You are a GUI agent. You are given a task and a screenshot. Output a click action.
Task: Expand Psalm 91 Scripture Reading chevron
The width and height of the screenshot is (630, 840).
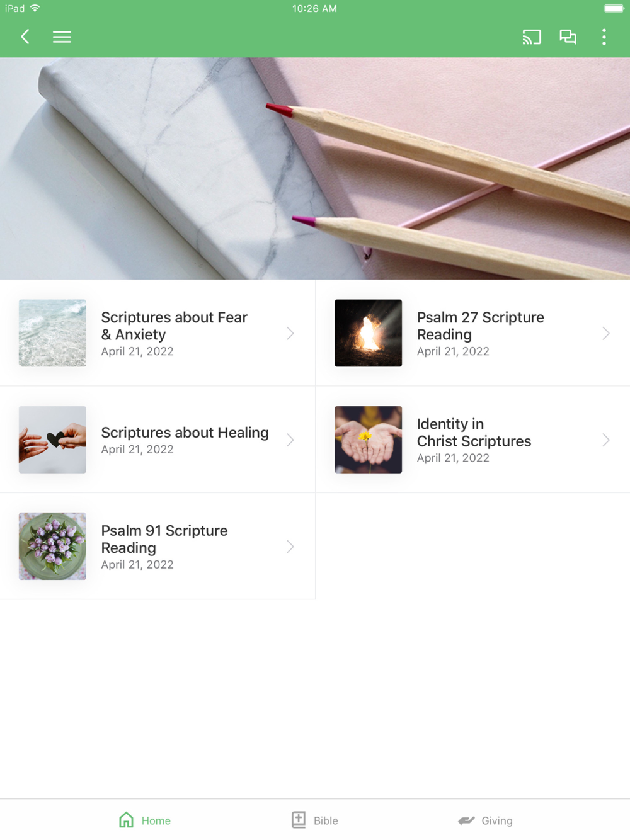[290, 546]
